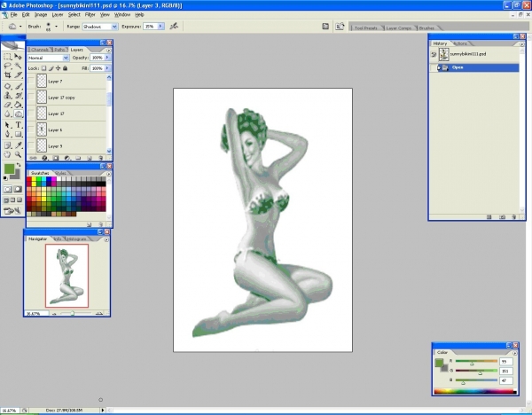Click the sunnybikini111.psd snapshot thumbnail in History
This screenshot has width=532, height=415.
(444, 54)
